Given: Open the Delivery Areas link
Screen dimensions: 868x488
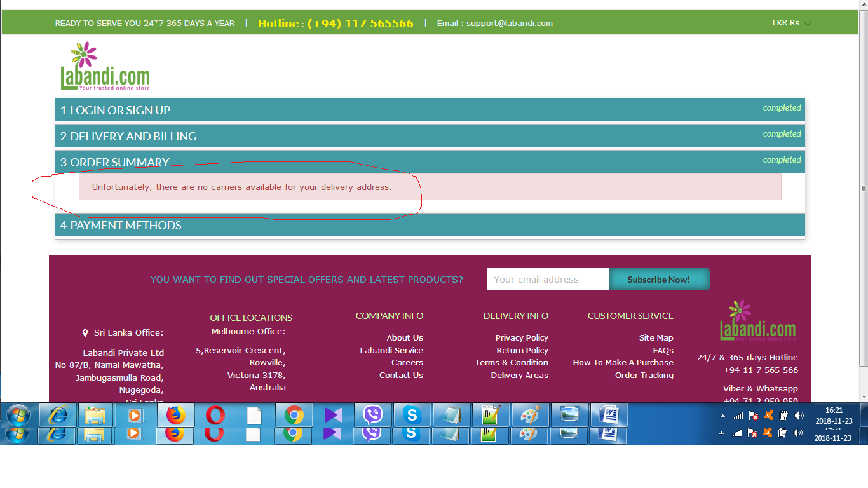Looking at the screenshot, I should 519,376.
